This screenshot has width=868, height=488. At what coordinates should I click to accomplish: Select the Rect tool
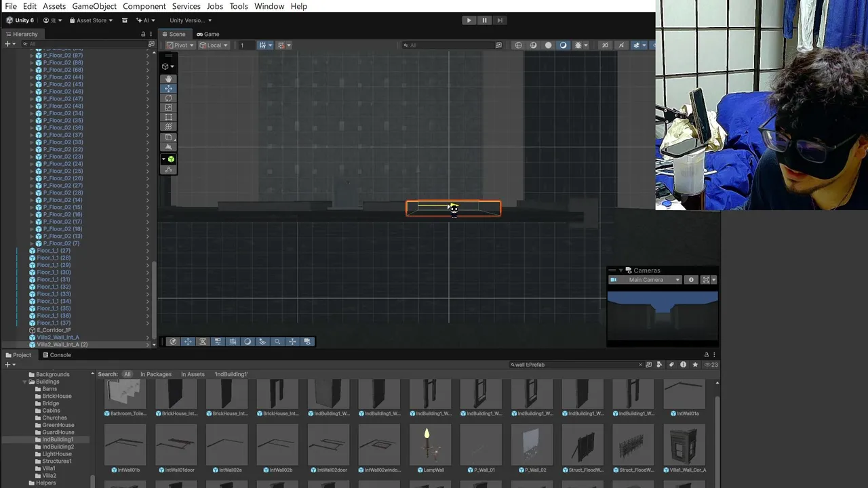(x=169, y=117)
